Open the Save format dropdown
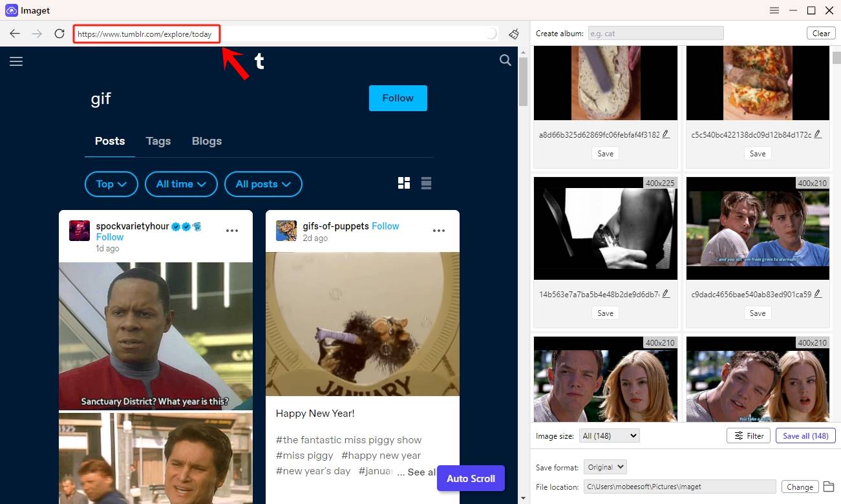This screenshot has width=841, height=504. pyautogui.click(x=604, y=467)
